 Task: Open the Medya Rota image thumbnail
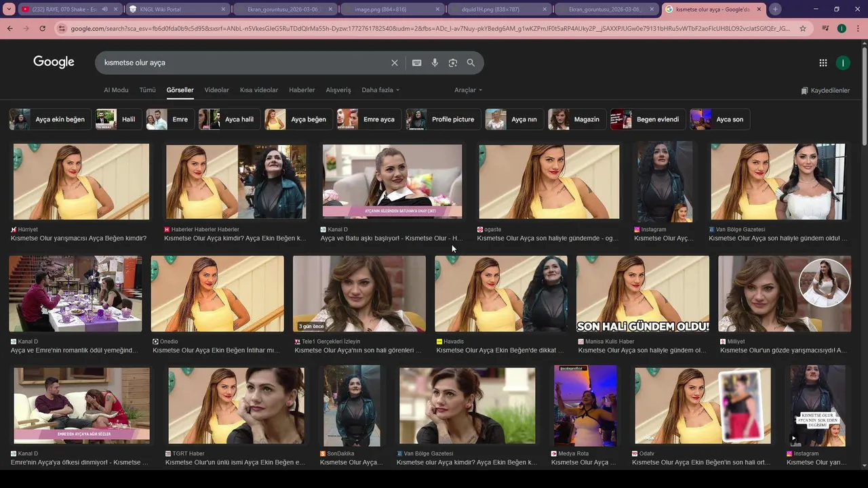click(x=585, y=405)
